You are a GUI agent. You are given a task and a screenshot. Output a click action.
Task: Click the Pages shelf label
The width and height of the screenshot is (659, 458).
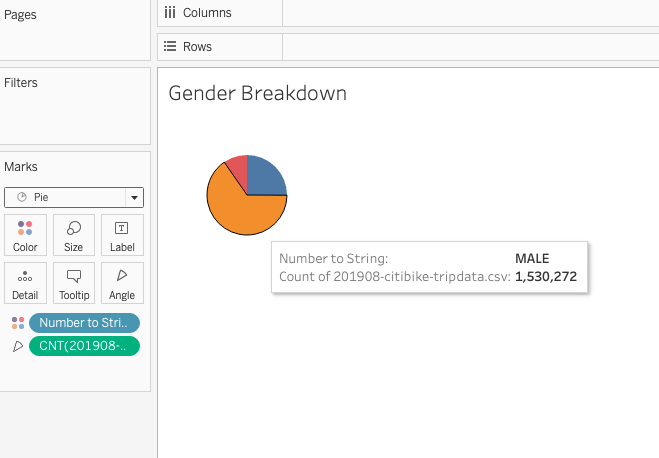point(20,15)
